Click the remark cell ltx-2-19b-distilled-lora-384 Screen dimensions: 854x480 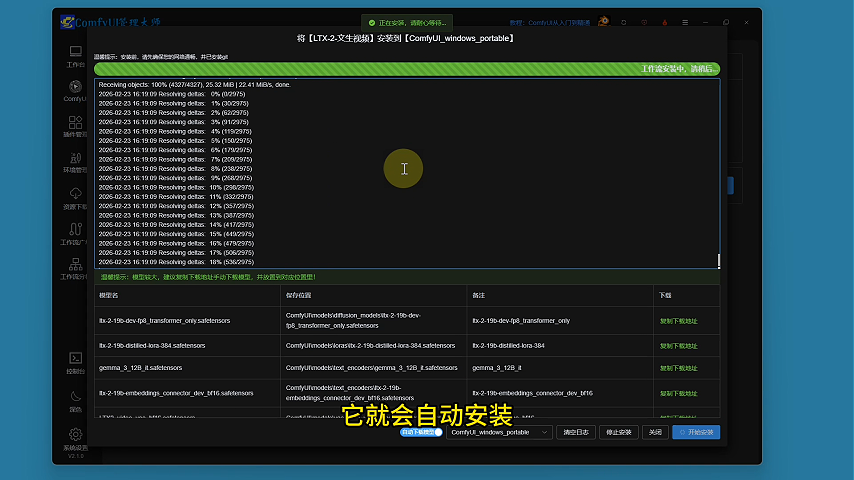click(x=508, y=345)
